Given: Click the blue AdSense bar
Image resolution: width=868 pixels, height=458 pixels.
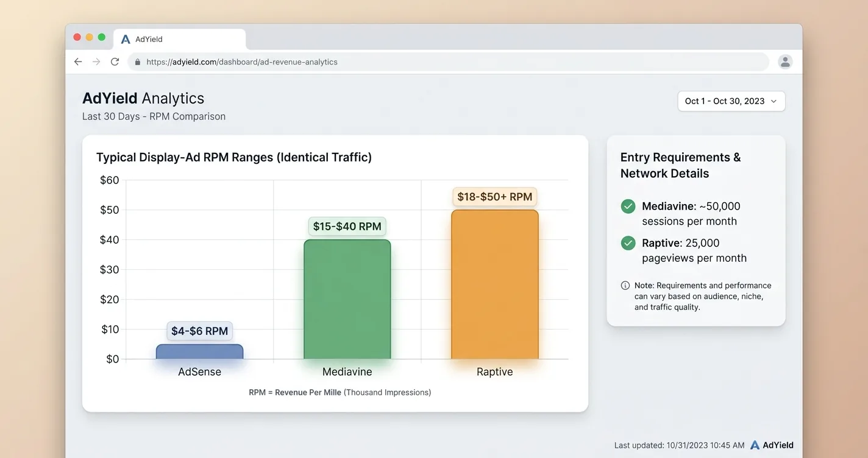Looking at the screenshot, I should 199,351.
